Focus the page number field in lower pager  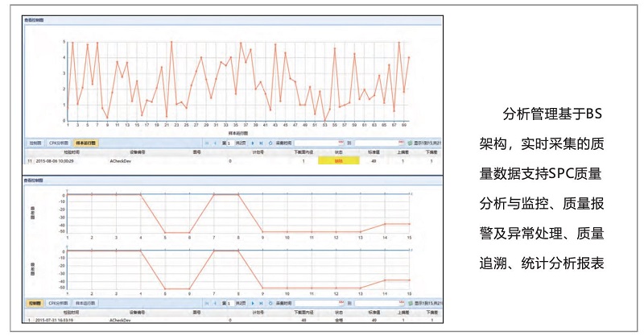[x=230, y=303]
